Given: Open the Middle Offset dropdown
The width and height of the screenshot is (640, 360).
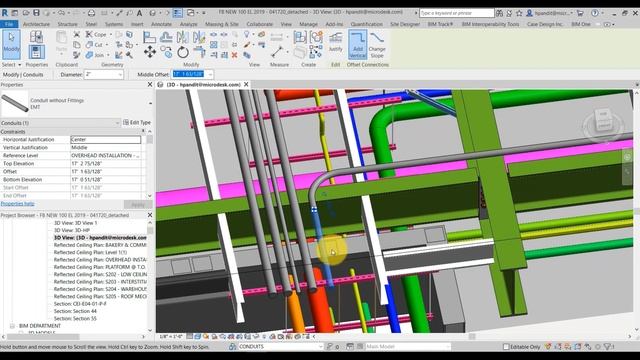Looking at the screenshot, I should tap(210, 74).
